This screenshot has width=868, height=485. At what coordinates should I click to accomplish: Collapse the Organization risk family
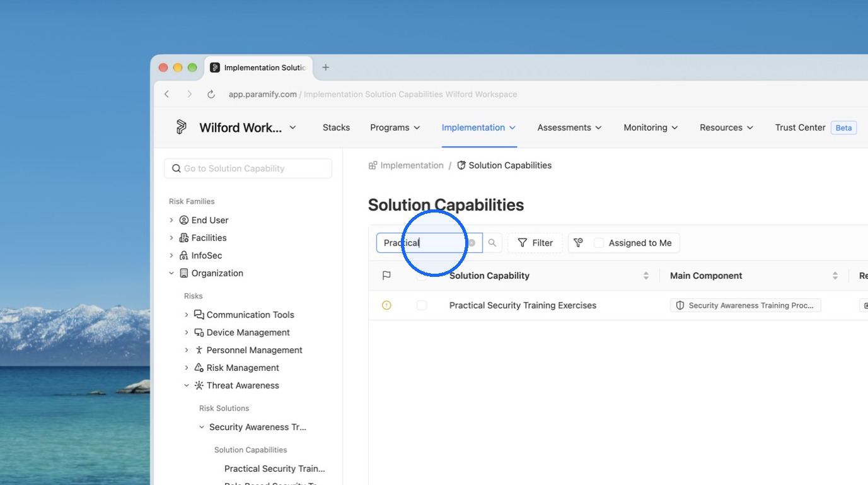(x=171, y=273)
